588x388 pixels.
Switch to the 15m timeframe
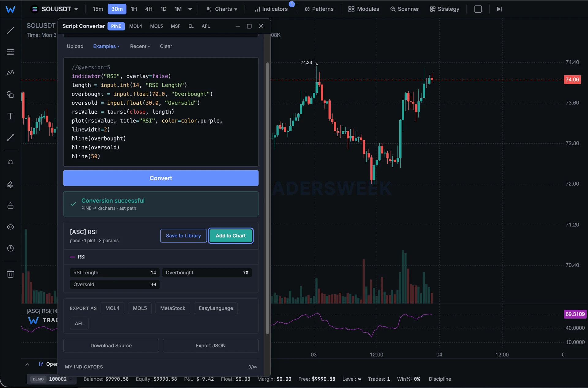(98, 9)
